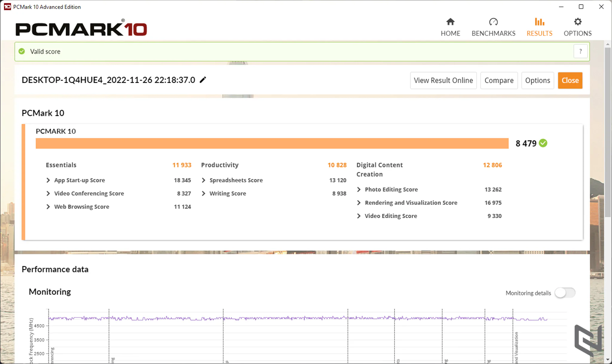This screenshot has height=364, width=612.
Task: Expand the Video Editing Score row
Action: coord(359,216)
